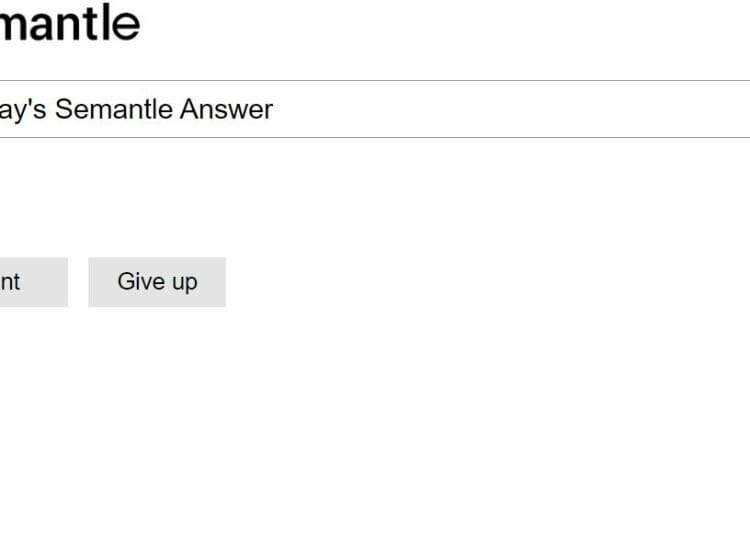The image size is (750, 536).
Task: Click the word "Give" on the grey button
Action: pos(141,281)
